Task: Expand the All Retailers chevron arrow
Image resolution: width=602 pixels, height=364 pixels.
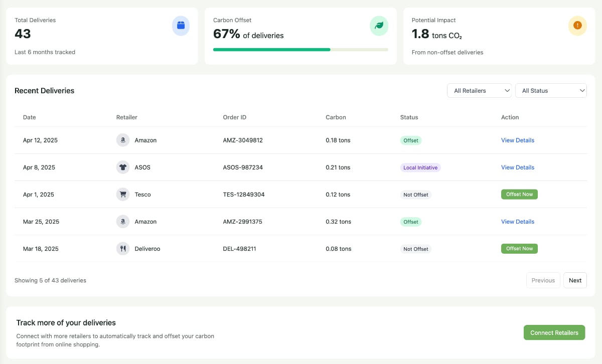Action: coord(507,90)
